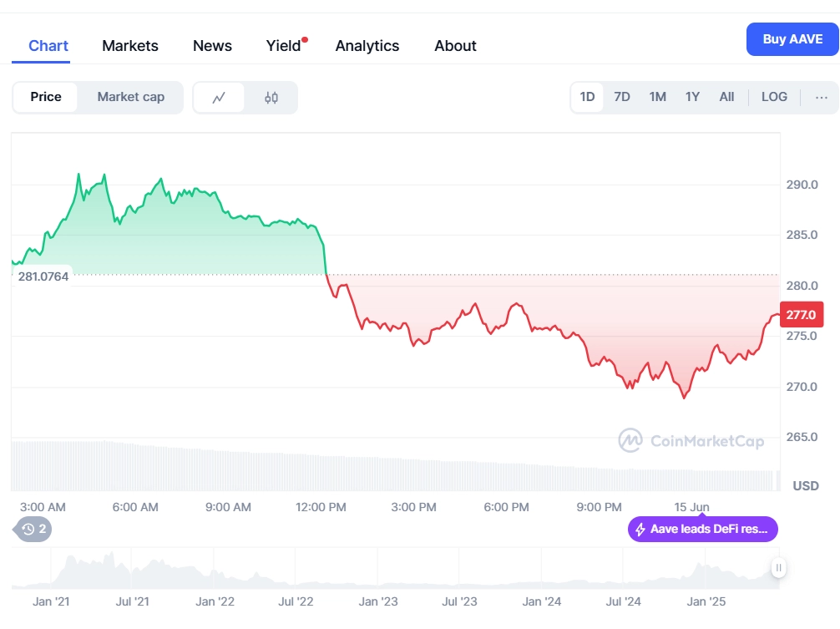Switch to line chart view icon
The image size is (840, 629).
point(219,98)
